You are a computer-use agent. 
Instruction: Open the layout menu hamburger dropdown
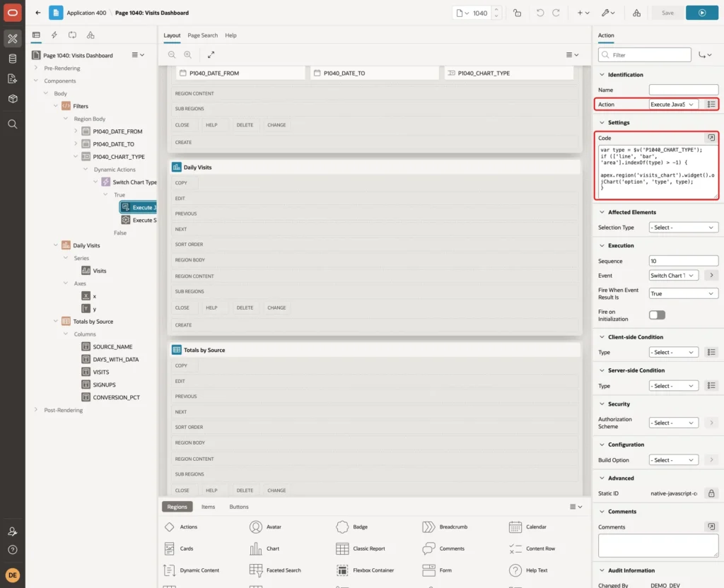click(x=572, y=54)
